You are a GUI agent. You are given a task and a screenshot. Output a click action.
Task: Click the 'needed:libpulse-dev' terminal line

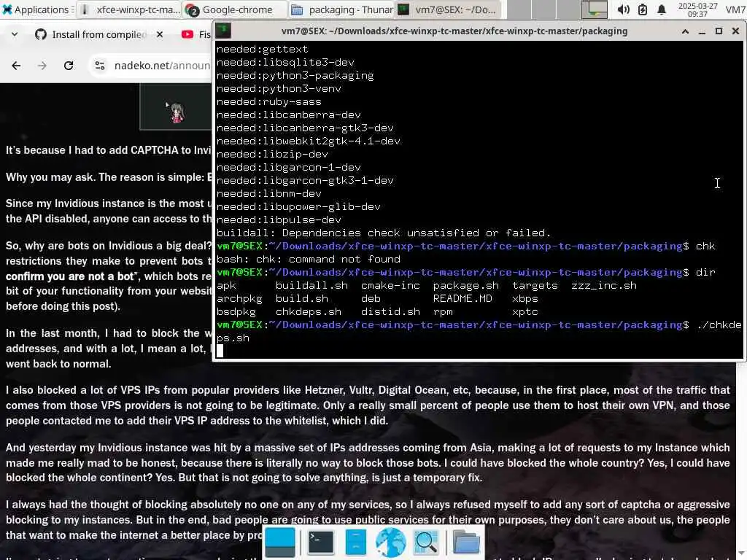pyautogui.click(x=279, y=220)
